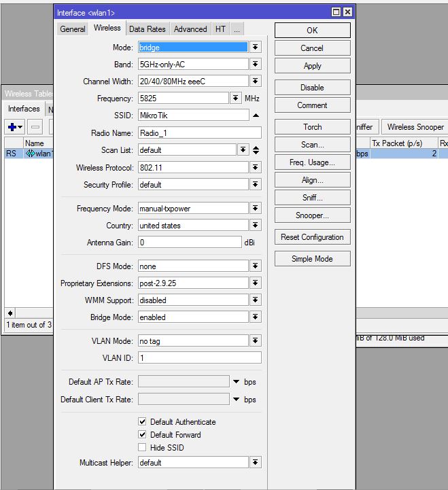This screenshot has height=490, width=448.
Task: Show more tabs via the ... tab
Action: [237, 29]
